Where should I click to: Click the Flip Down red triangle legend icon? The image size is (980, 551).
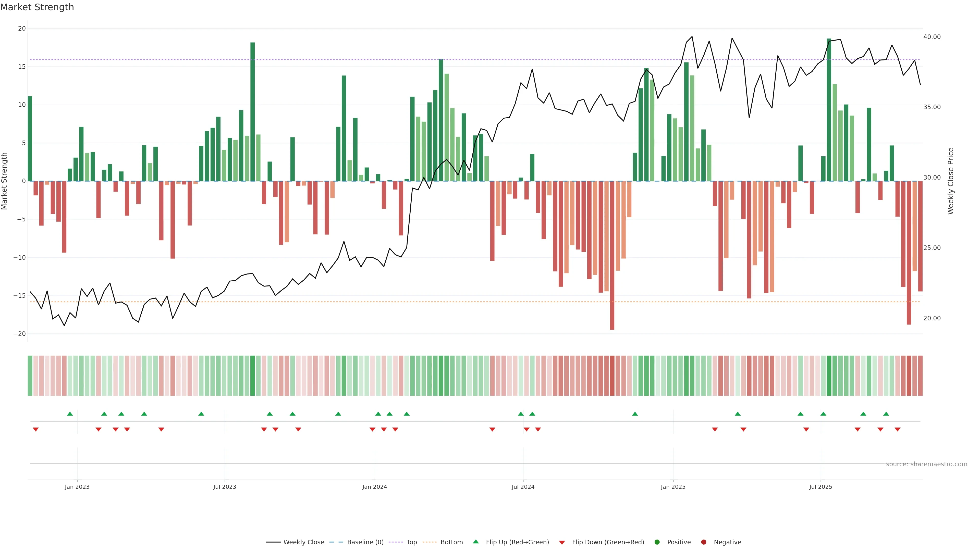(562, 542)
